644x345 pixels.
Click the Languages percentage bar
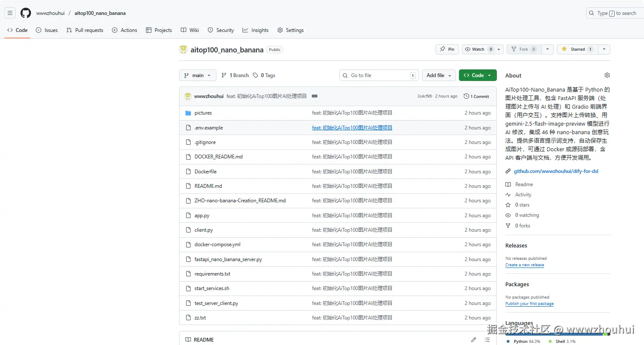tap(558, 334)
